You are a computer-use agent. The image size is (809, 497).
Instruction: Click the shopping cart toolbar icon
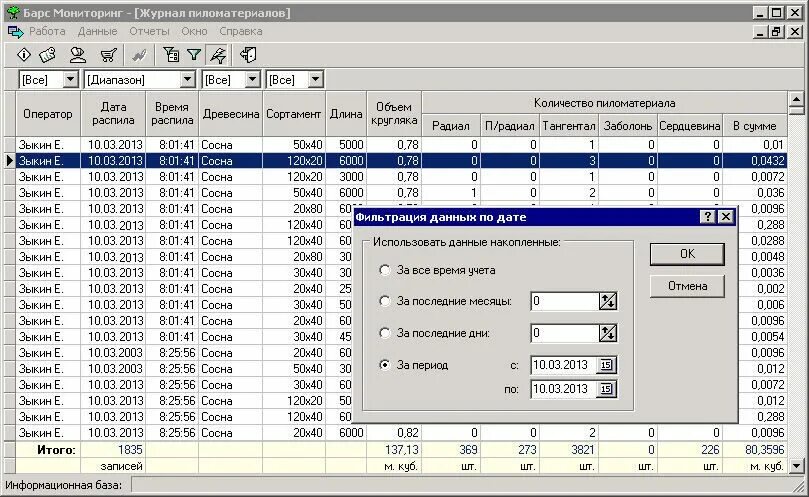tap(108, 55)
